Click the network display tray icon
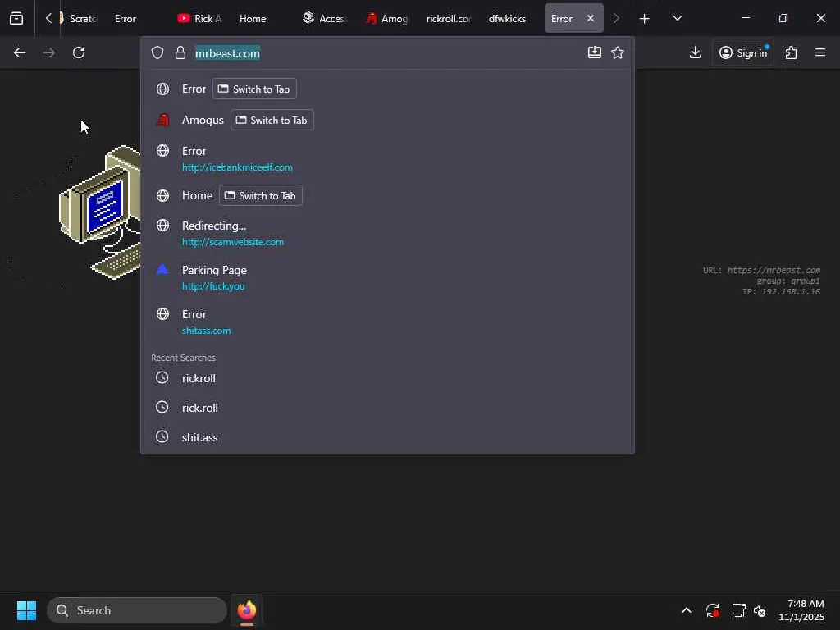 739,610
